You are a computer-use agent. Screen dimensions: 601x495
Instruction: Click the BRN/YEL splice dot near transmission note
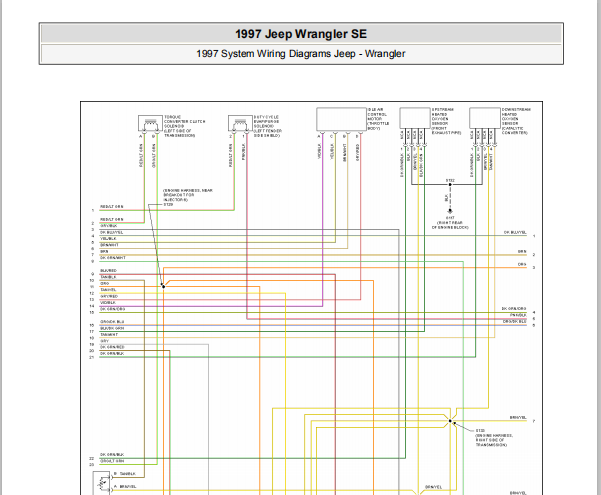tap(450, 421)
